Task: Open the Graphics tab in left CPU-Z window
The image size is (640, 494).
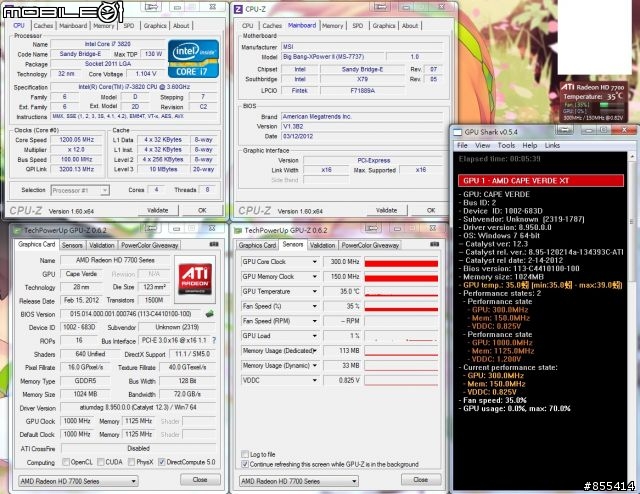Action: (155, 25)
